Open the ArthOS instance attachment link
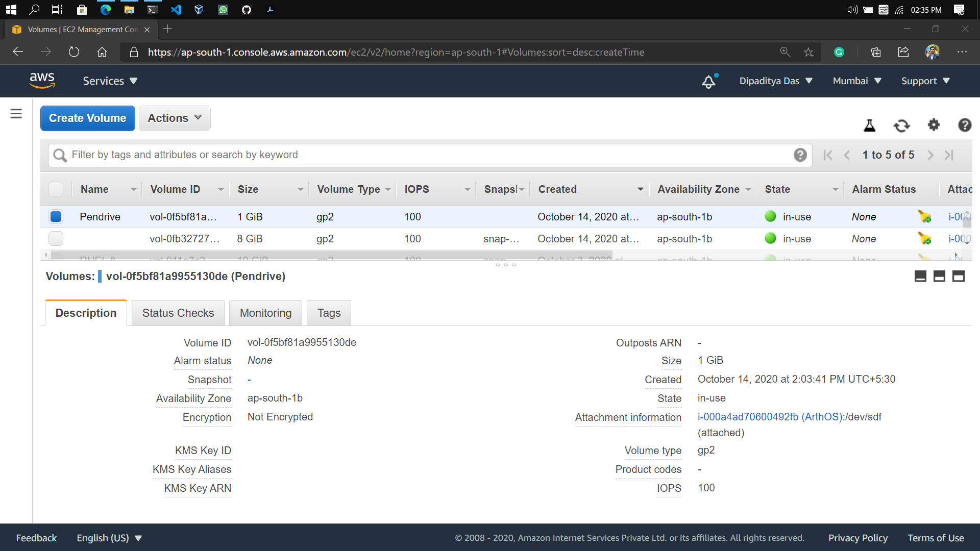Screen dimensions: 980x551 click(x=770, y=417)
